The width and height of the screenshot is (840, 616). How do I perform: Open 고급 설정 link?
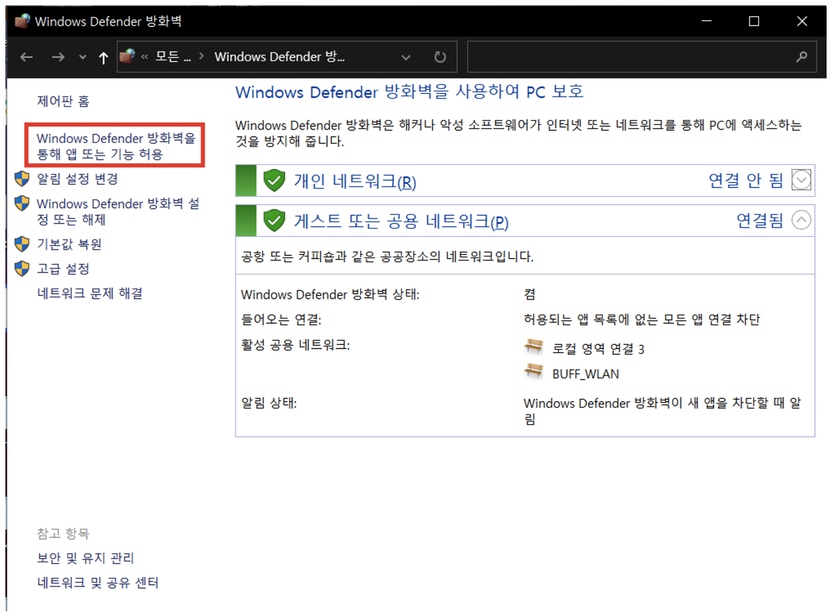(x=63, y=269)
